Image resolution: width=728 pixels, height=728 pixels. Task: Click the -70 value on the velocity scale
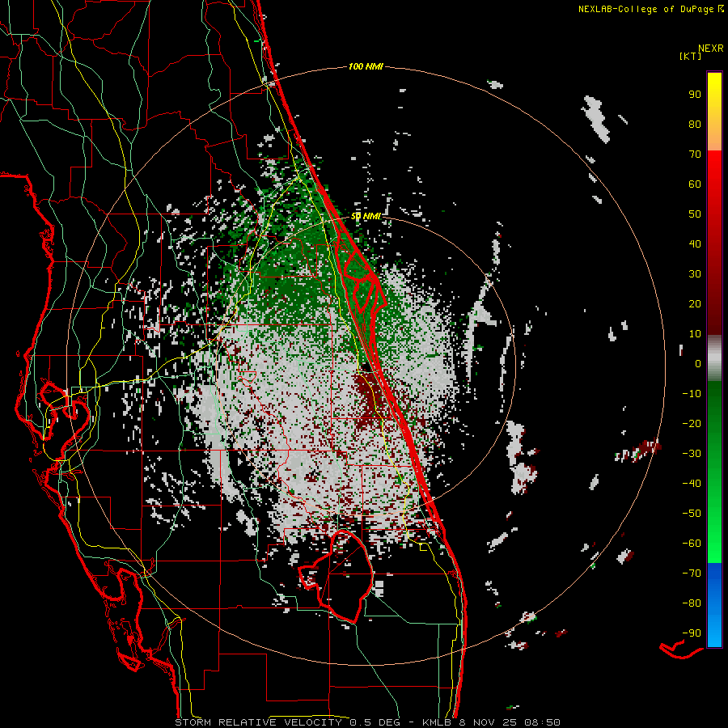pyautogui.click(x=692, y=574)
